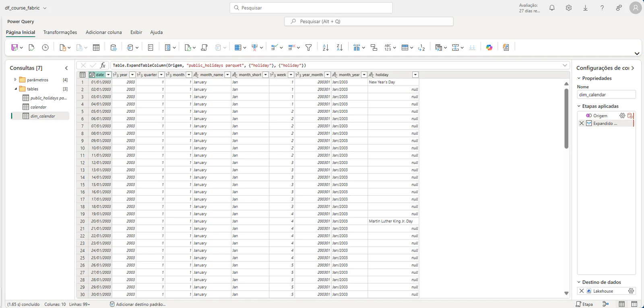Sort descending Z to A
Viewport: 644px width, 308px height.
point(340,48)
